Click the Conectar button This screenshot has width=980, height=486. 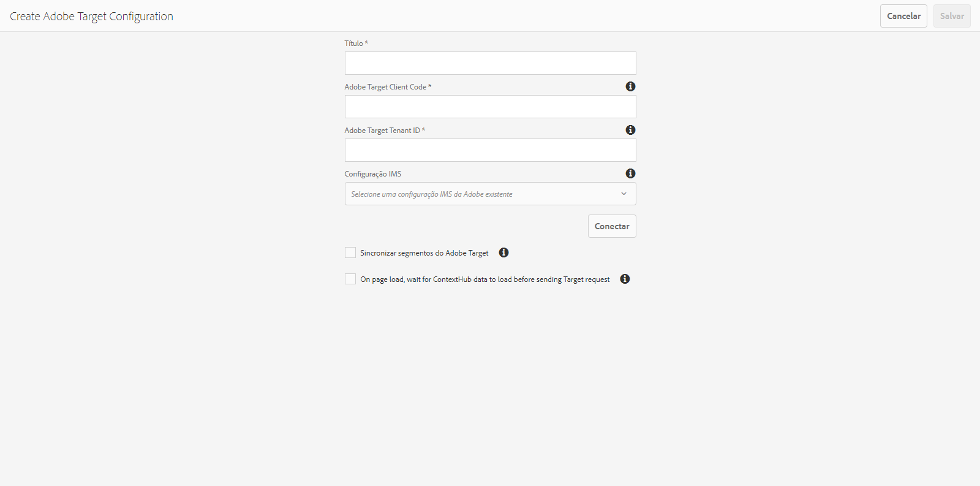612,226
